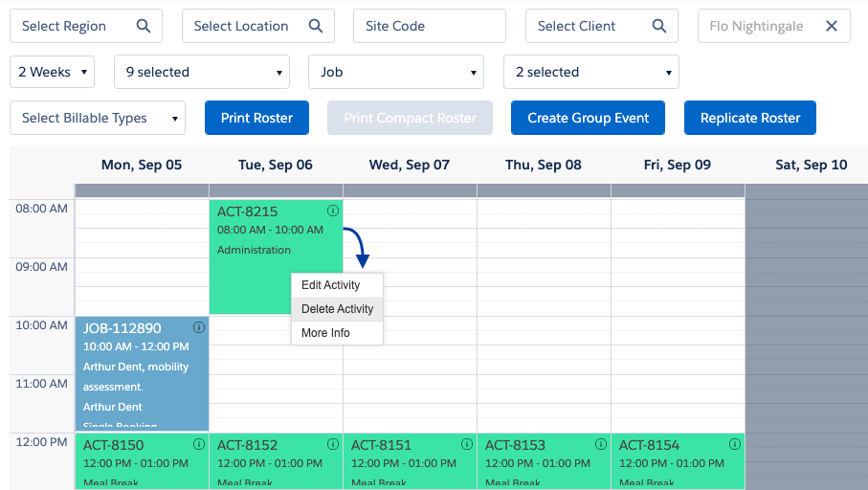Viewport: 868px width, 490px height.
Task: Open Select Billable Types dropdown
Action: (x=98, y=118)
